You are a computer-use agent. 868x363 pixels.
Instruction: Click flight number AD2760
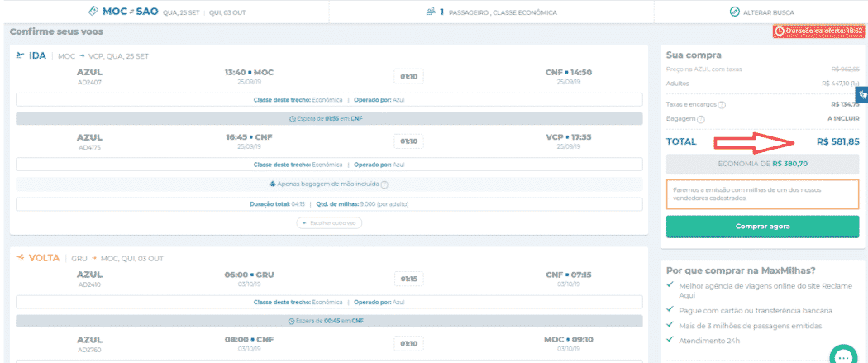click(89, 350)
